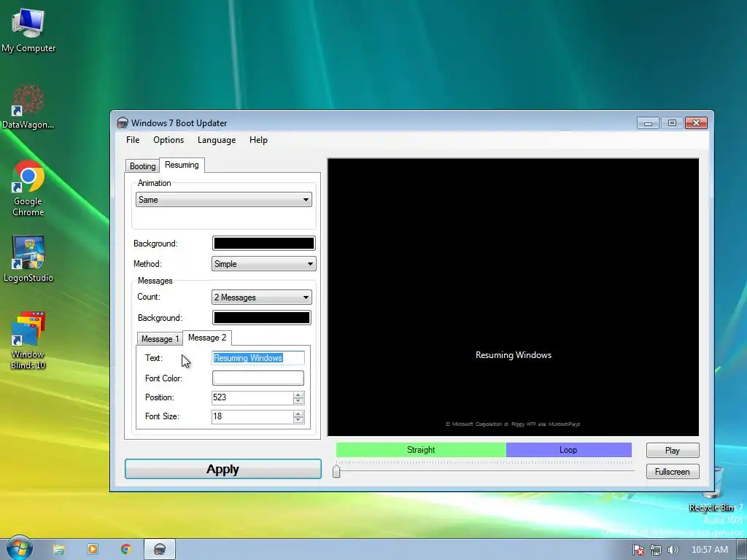Image resolution: width=747 pixels, height=560 pixels.
Task: Close the Windows 7 Boot Updater window
Action: (x=696, y=123)
